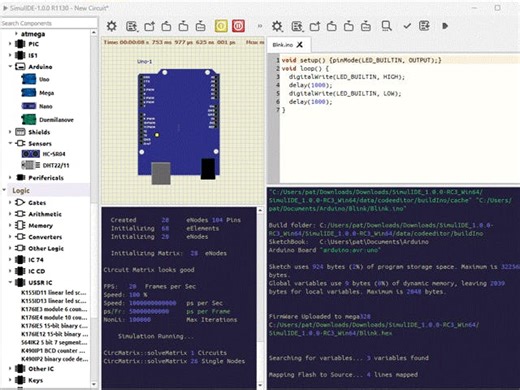The height and width of the screenshot is (390, 520).
Task: Expand the IC 74 category
Action: pos(10,259)
